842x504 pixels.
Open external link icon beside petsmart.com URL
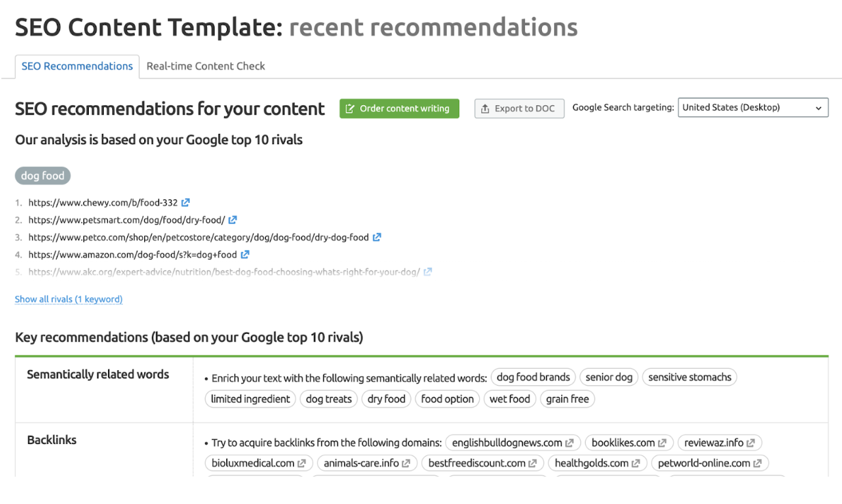coord(233,220)
